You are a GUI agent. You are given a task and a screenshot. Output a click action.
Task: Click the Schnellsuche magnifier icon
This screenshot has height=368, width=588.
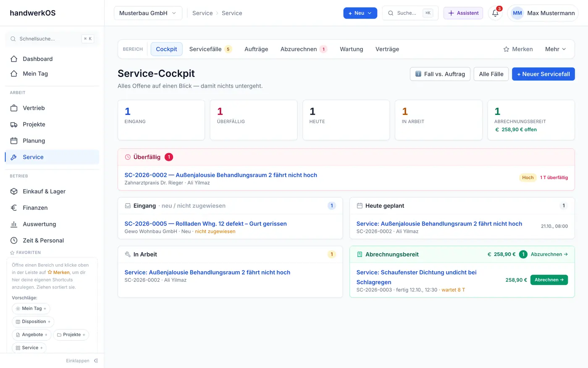click(13, 39)
